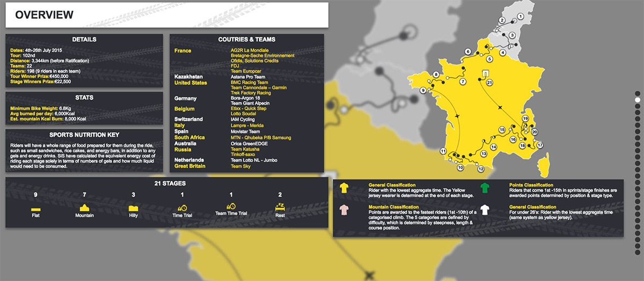The height and width of the screenshot is (281, 644).
Task: Click the Minimum Bike Weight stat line
Action: click(x=40, y=108)
